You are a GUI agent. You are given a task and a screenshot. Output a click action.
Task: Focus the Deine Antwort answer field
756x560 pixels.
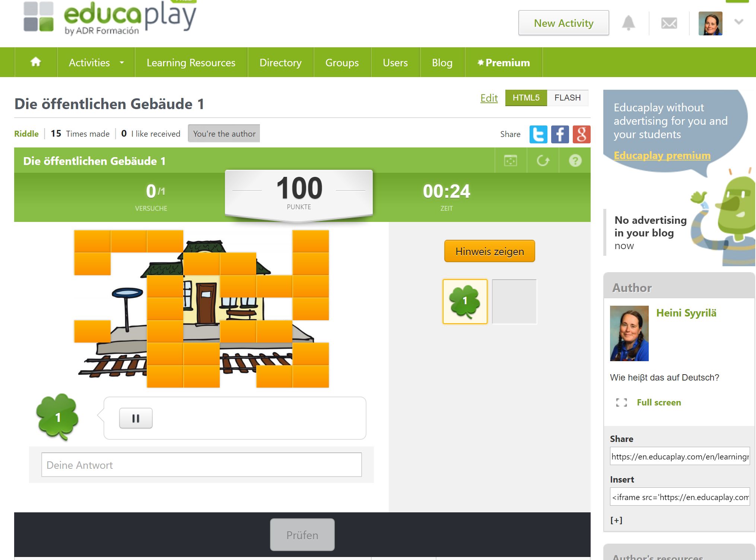click(201, 465)
